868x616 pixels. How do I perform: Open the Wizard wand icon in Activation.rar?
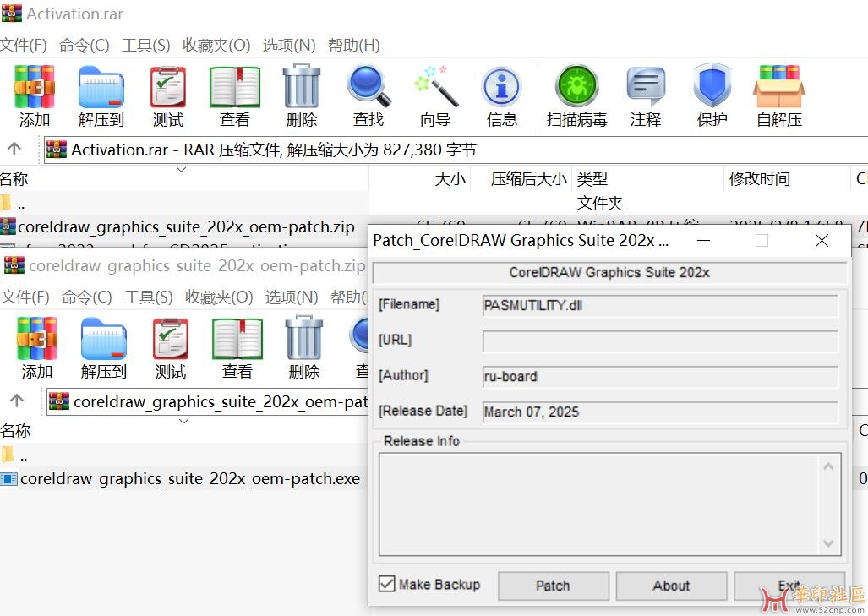click(x=435, y=86)
